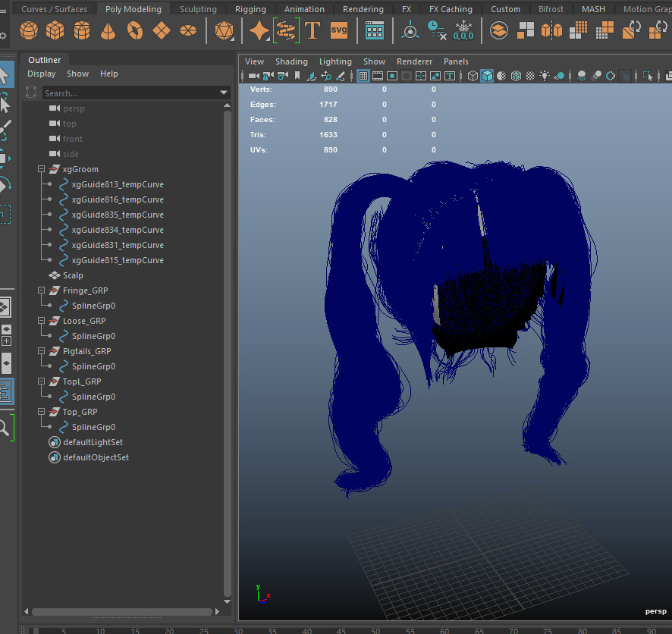Screen dimensions: 672x634
Task: Toggle wireframe display in the viewport
Action: tap(473, 76)
